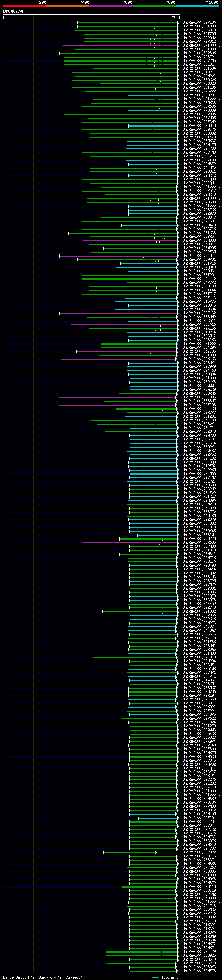Click the =100char. scale legend
222x980 pixels.
click(165, 977)
